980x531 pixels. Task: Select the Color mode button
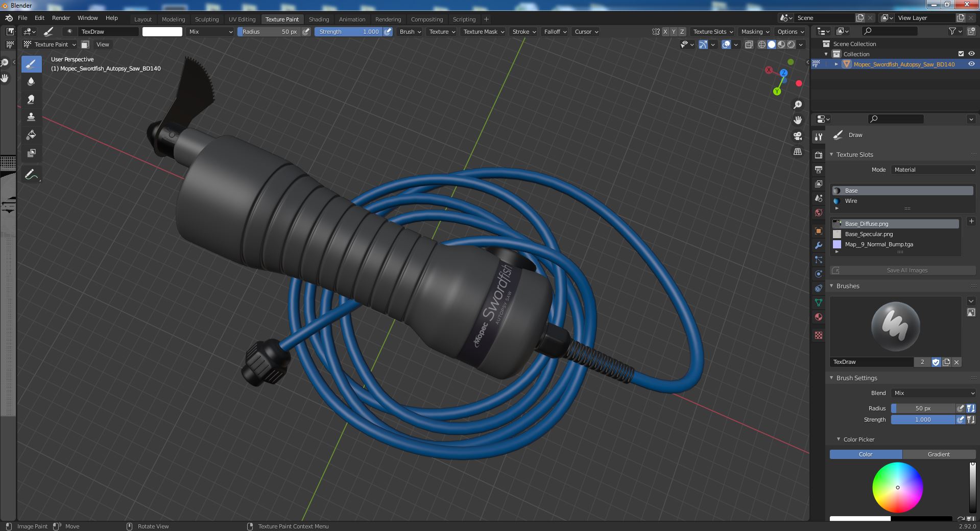866,454
